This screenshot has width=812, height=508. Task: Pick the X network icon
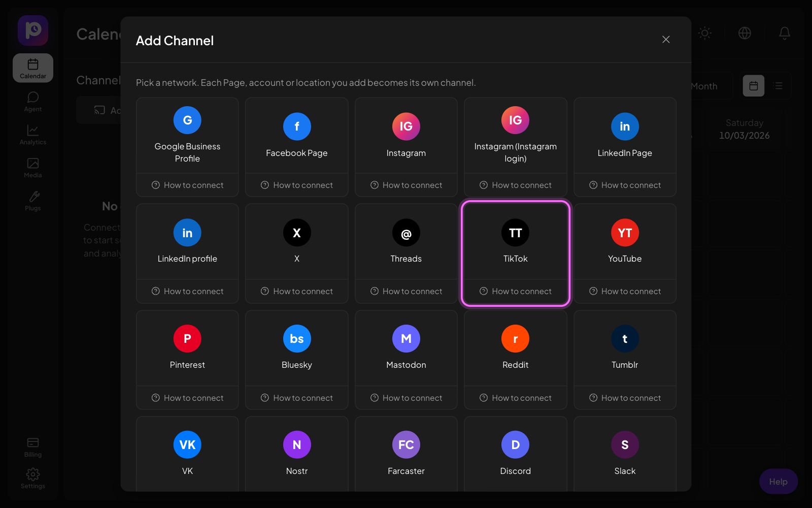tap(297, 233)
